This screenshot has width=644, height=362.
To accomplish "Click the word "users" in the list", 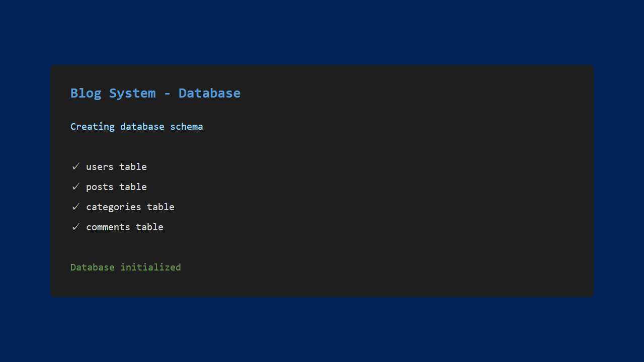I will coord(100,167).
